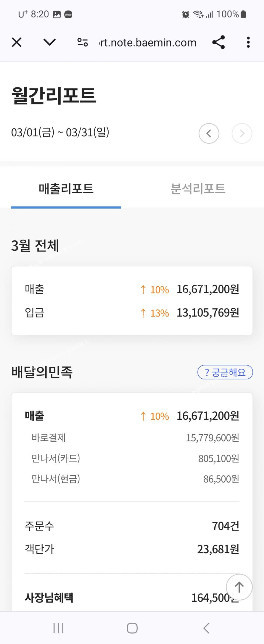The width and height of the screenshot is (264, 644).
Task: Tap the 입금 13,105,769원 row
Action: point(132,313)
